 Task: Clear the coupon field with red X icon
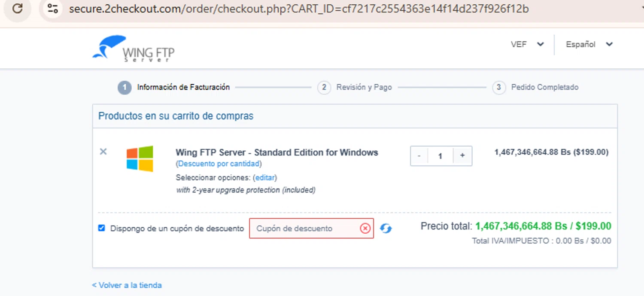365,229
